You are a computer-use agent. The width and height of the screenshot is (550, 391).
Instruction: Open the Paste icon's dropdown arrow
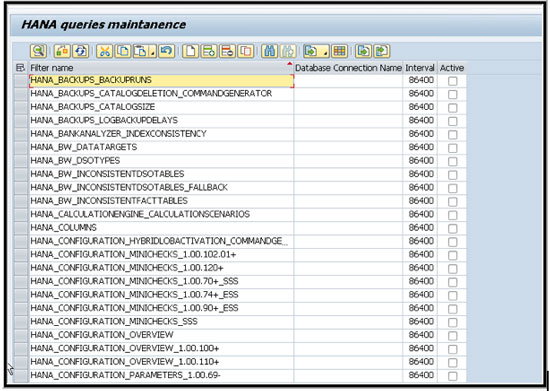153,52
